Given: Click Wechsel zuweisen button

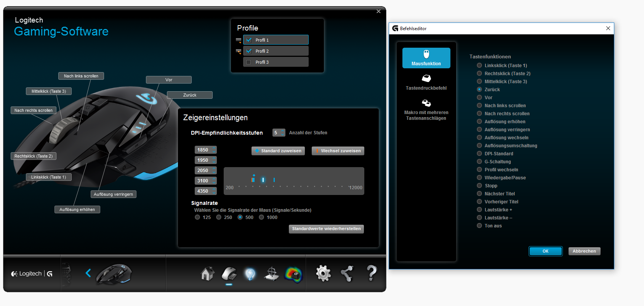Looking at the screenshot, I should (x=338, y=151).
